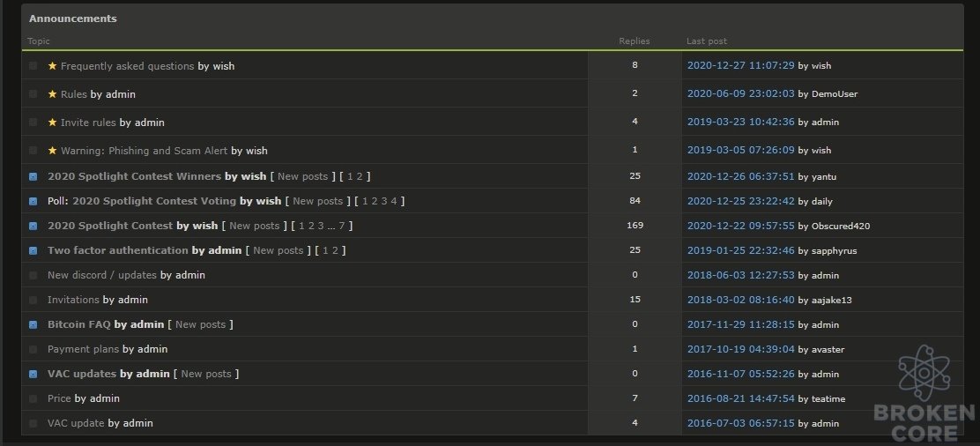Open last post dated 2019-01-25 22:32:46

pos(740,250)
